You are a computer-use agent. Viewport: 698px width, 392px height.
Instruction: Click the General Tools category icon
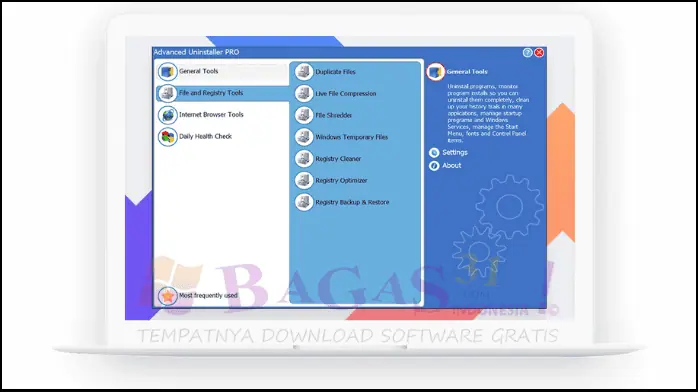168,71
